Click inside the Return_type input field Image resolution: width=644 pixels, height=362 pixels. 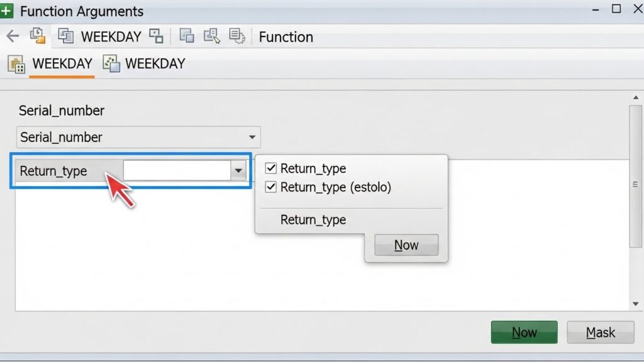point(176,170)
